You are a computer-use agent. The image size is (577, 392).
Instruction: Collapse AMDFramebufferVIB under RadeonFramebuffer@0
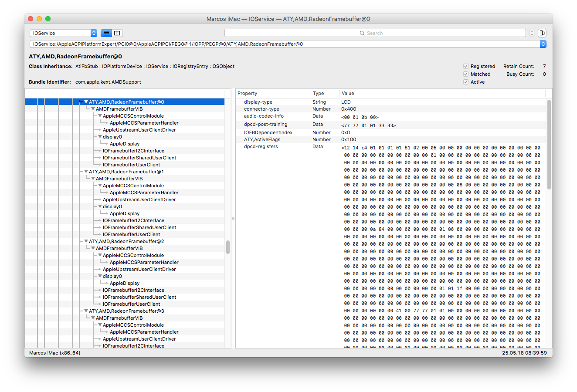(x=93, y=109)
